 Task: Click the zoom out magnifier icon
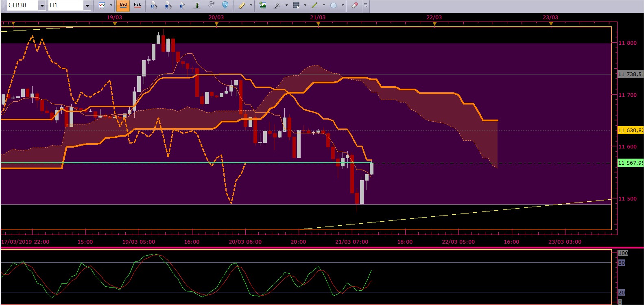tap(168, 5)
